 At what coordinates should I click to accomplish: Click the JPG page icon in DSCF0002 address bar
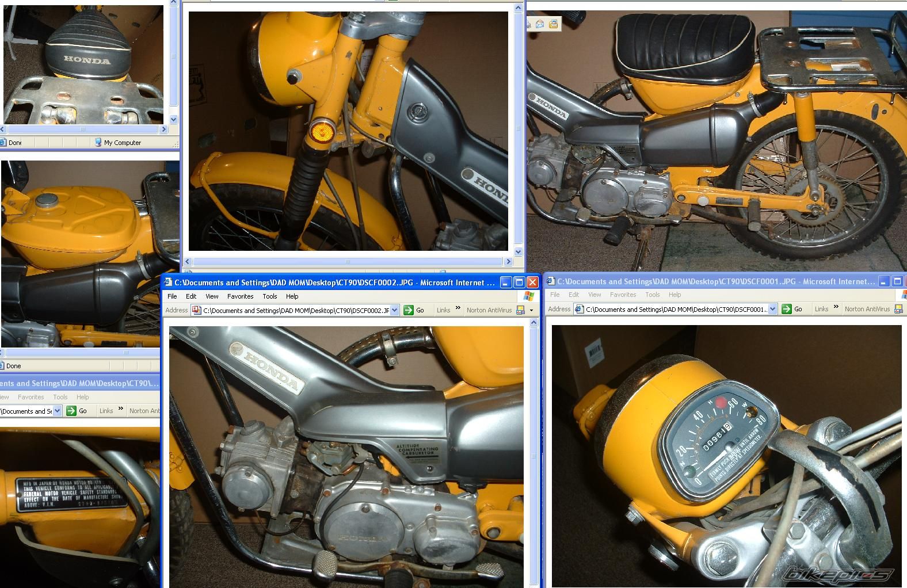(196, 310)
